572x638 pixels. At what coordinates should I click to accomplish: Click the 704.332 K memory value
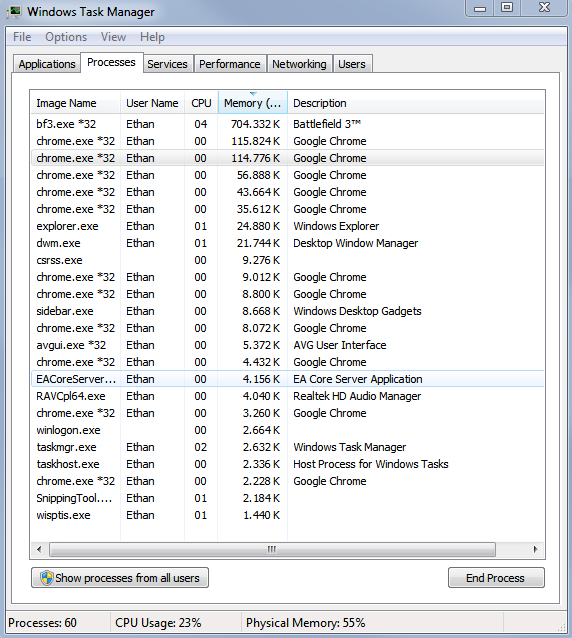point(255,124)
